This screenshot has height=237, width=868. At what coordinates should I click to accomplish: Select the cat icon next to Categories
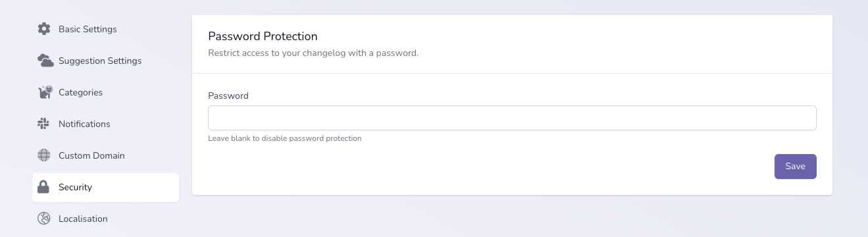[45, 92]
